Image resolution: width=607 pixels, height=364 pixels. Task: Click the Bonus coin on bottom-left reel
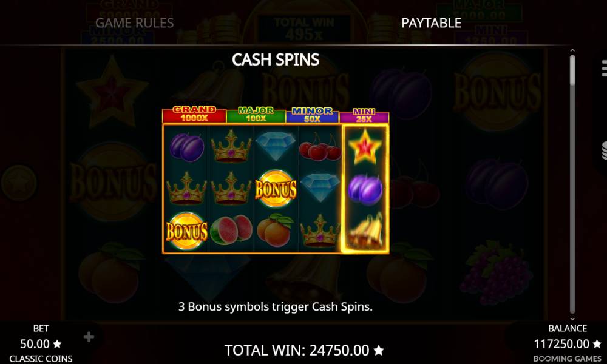[x=186, y=231]
